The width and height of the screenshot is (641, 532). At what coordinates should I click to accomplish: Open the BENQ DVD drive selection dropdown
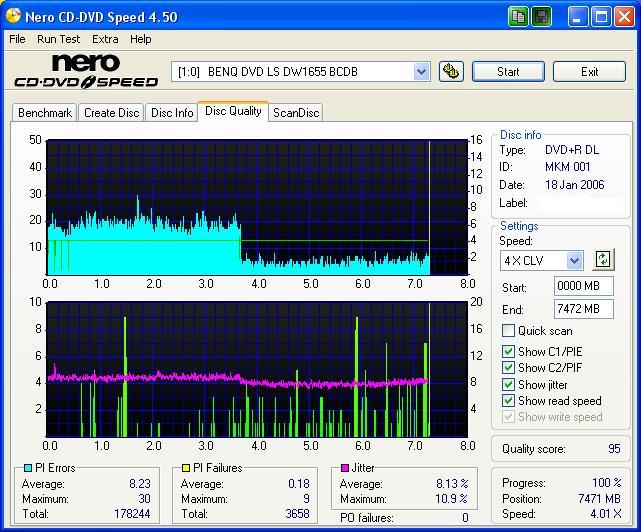pyautogui.click(x=421, y=71)
